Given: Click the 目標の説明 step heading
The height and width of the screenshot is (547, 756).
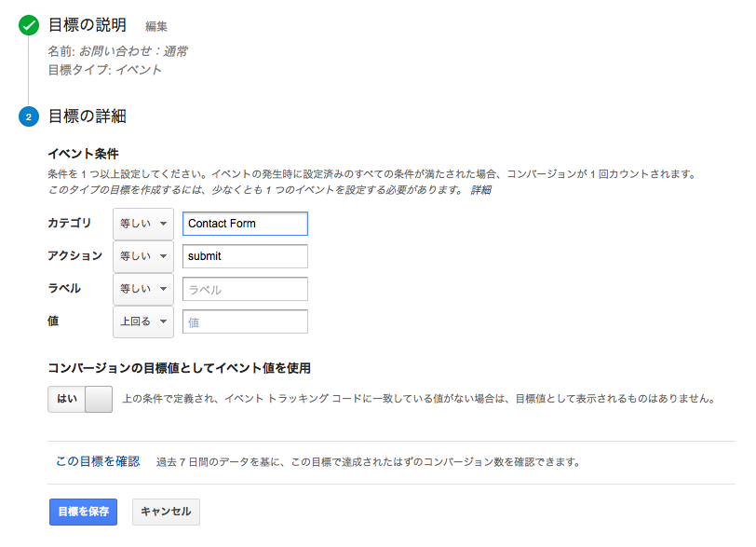Looking at the screenshot, I should (87, 25).
